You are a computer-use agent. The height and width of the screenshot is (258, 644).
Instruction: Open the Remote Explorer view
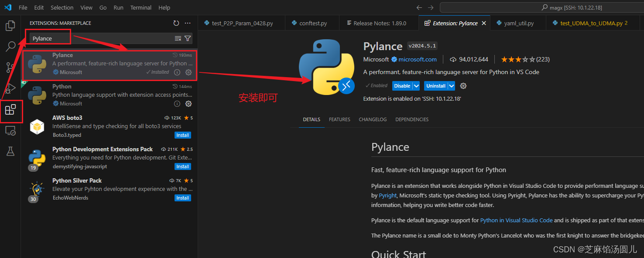click(10, 130)
